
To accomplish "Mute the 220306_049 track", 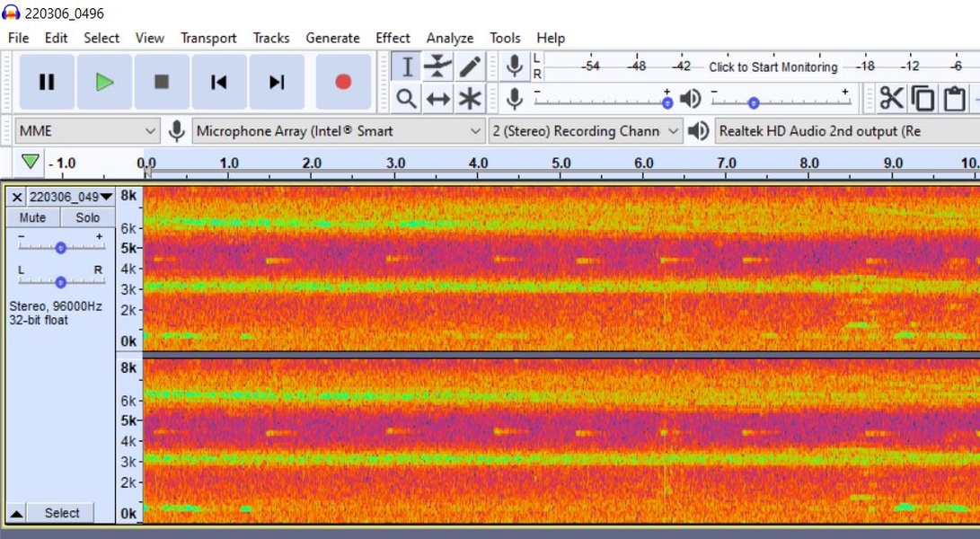I will click(x=33, y=217).
